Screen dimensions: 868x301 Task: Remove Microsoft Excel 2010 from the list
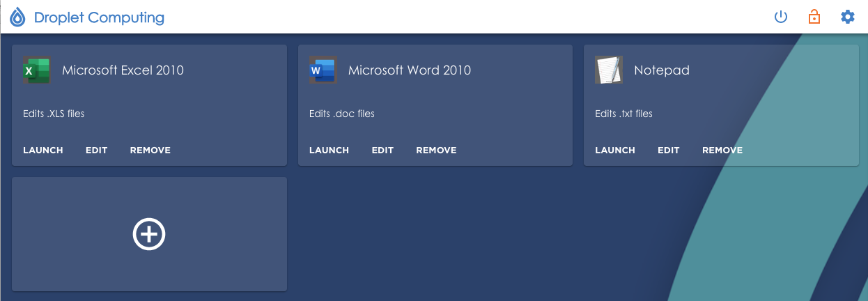click(x=150, y=150)
